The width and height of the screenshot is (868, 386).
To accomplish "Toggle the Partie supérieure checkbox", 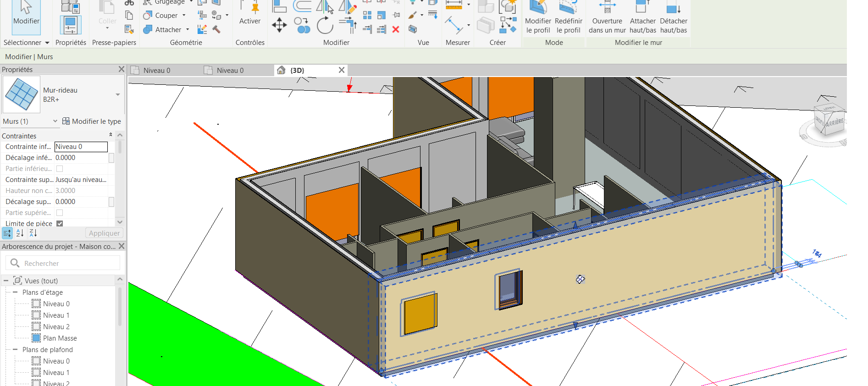I will 60,213.
